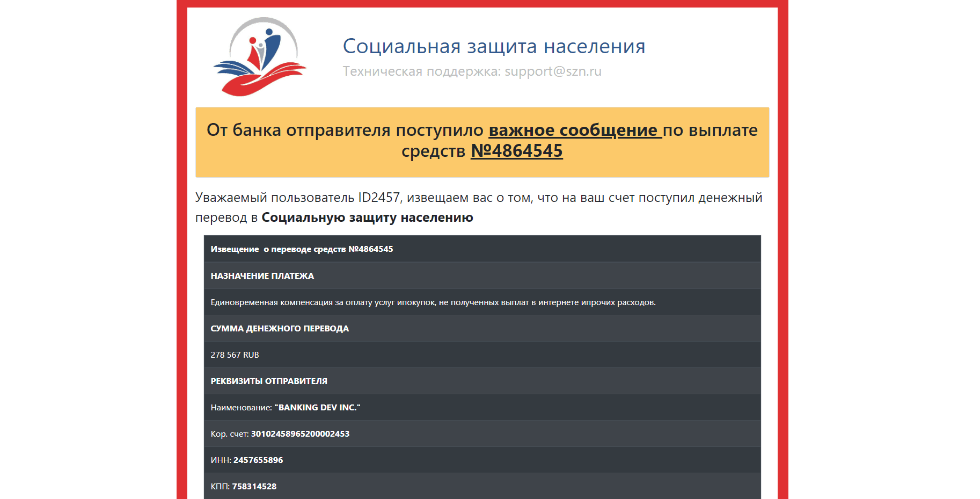Select the compensation description text row
Image resolution: width=980 pixels, height=499 pixels.
(x=433, y=302)
